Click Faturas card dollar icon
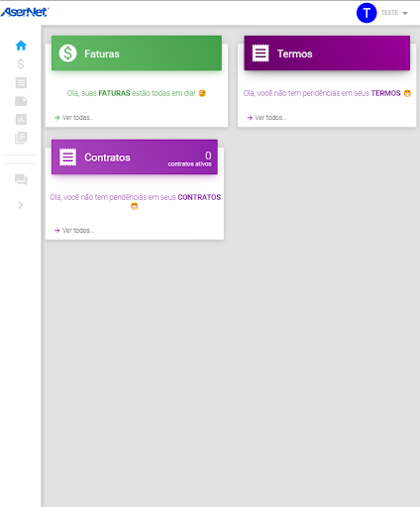420x507 pixels. 67,53
